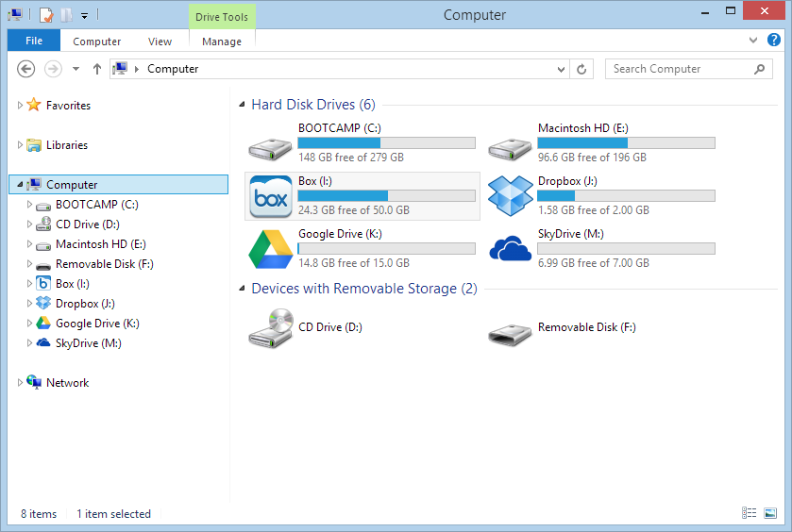Click the New Folder icon in quick access toolbar
Viewport: 792px width, 532px height.
click(66, 15)
